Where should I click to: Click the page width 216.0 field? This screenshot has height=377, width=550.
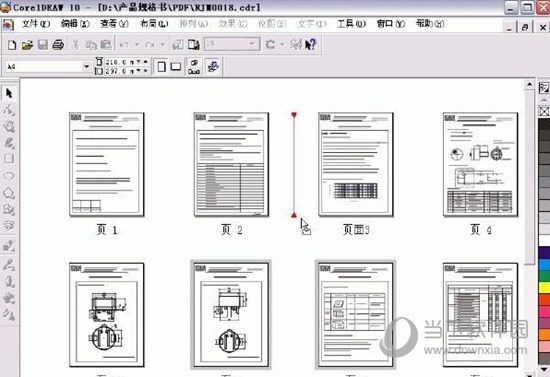(x=120, y=62)
